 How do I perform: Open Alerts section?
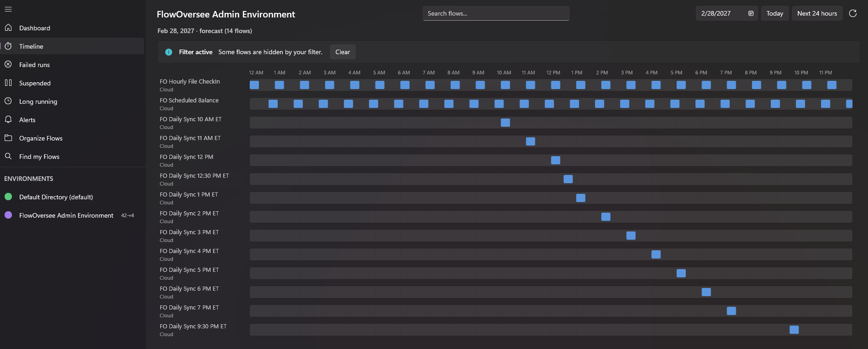72,120
